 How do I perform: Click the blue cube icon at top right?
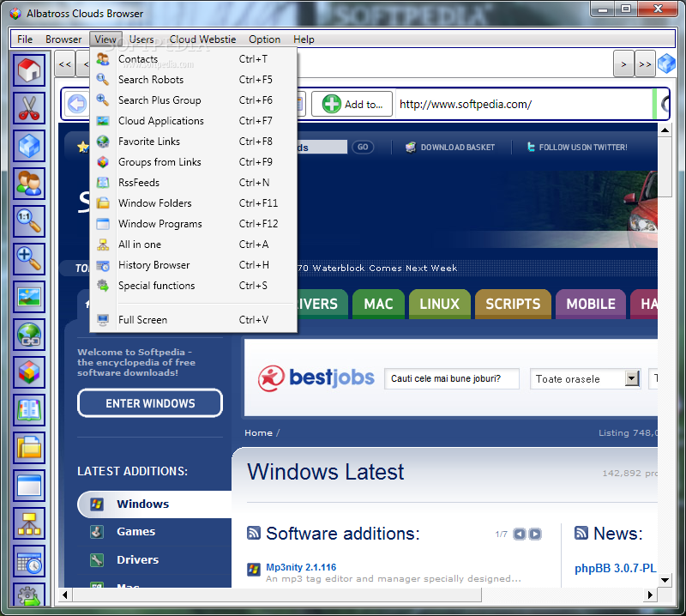[x=666, y=64]
